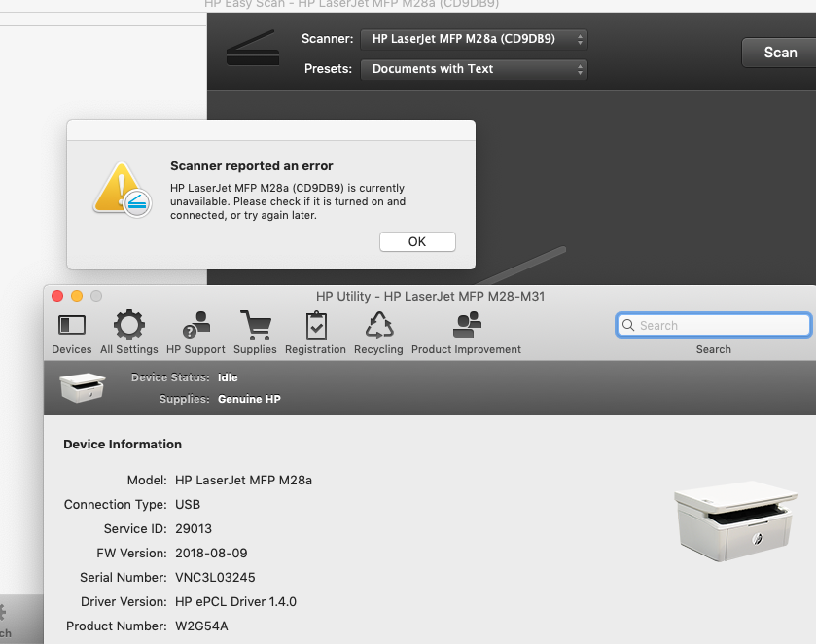Click the magnifier icon in the search field
Viewport: 816px width, 644px height.
(628, 325)
